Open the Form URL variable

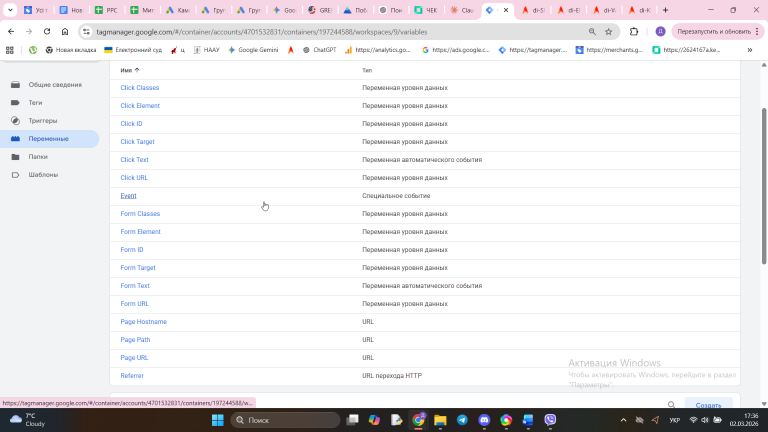pos(134,304)
